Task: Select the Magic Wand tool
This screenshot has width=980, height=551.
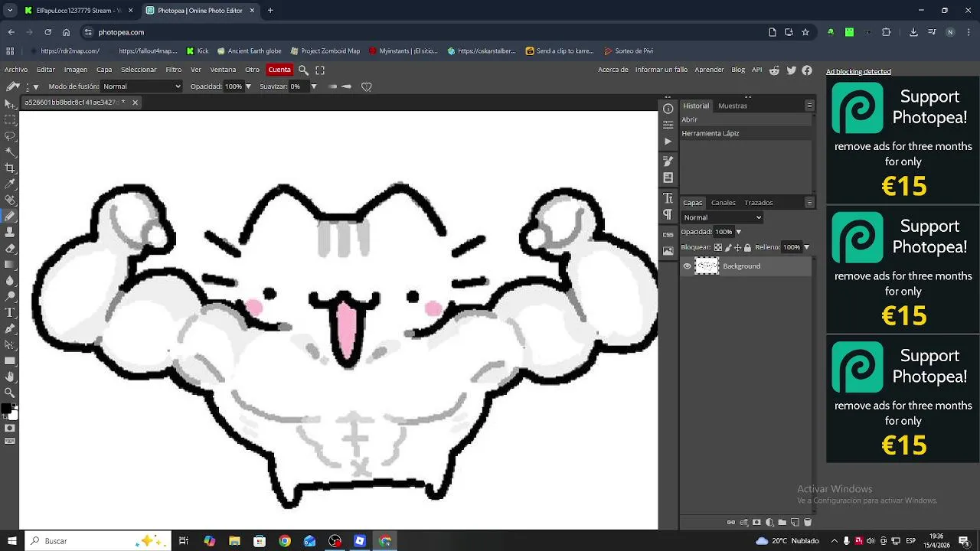Action: pyautogui.click(x=10, y=152)
